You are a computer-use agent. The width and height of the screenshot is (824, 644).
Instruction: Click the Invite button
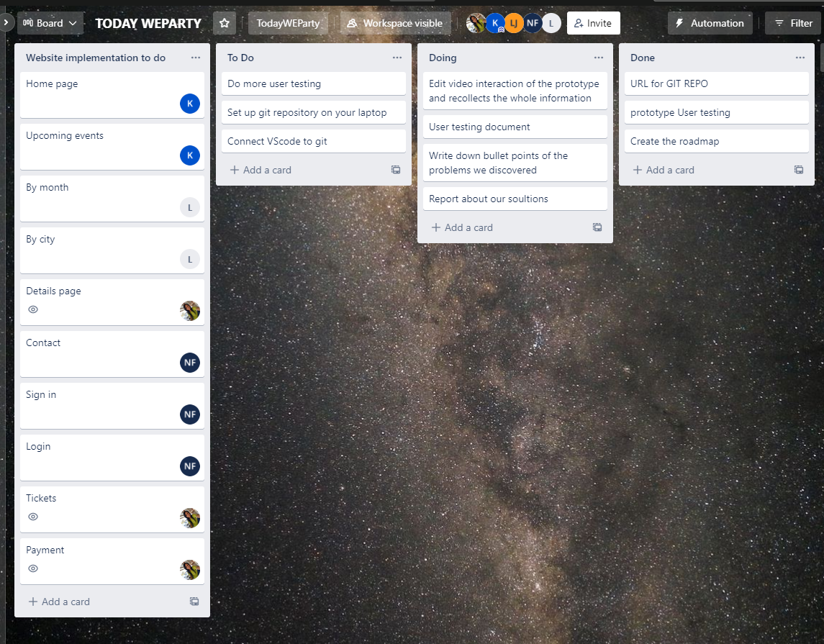click(593, 22)
